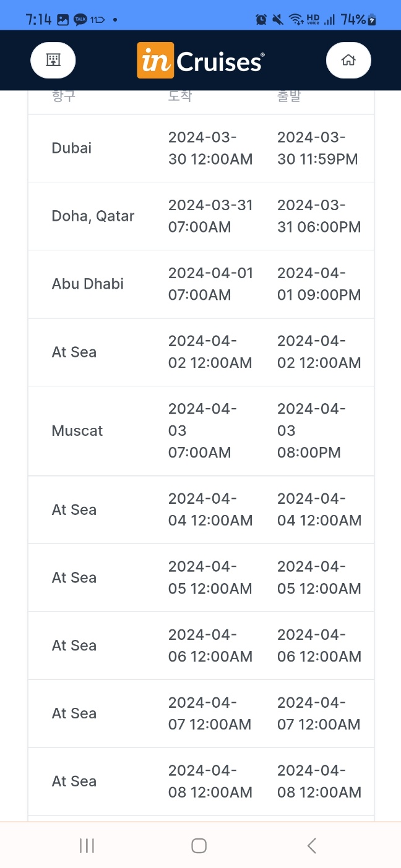Screen dimensions: 401x868
Task: Tap the home icon button
Action: click(348, 61)
